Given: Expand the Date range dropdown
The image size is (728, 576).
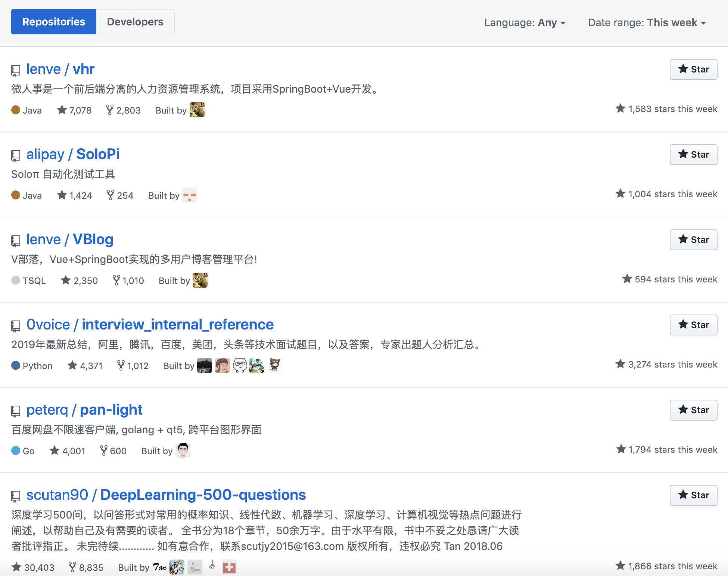Looking at the screenshot, I should 647,23.
